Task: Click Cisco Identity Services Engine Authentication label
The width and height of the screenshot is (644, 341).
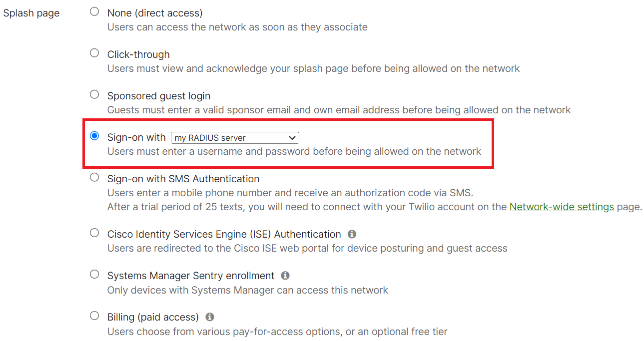Action: (224, 234)
